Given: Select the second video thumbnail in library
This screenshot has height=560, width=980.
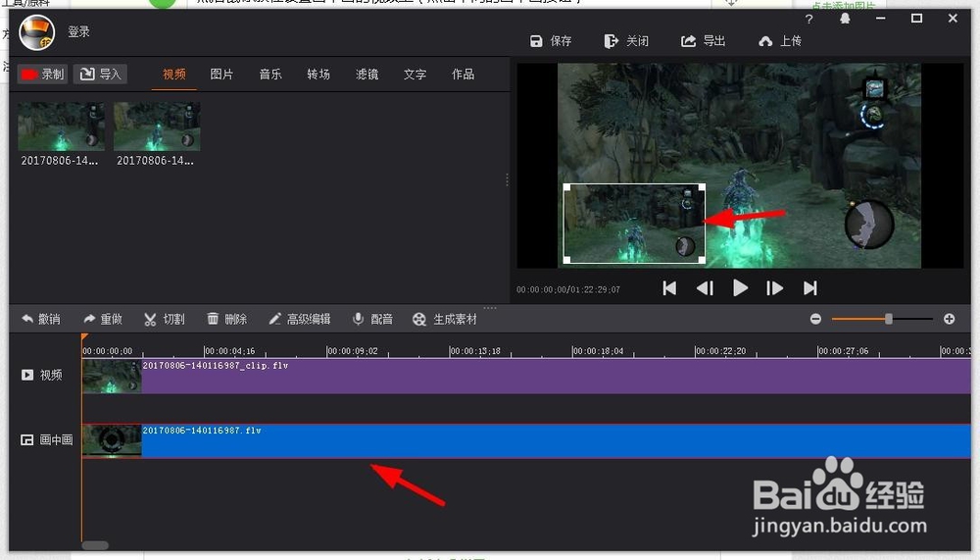Looking at the screenshot, I should point(157,127).
